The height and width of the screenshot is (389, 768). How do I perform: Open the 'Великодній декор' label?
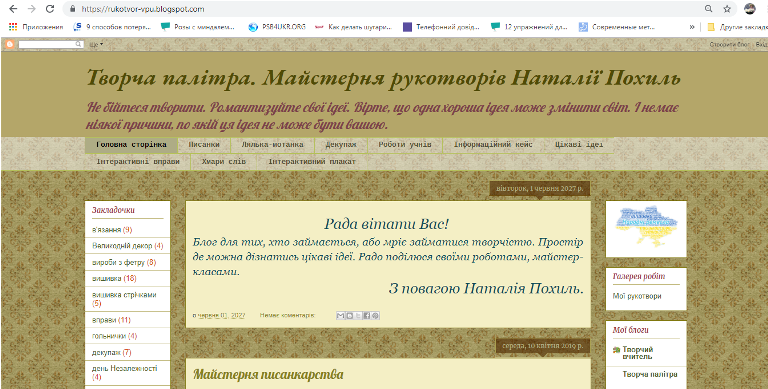tap(122, 246)
